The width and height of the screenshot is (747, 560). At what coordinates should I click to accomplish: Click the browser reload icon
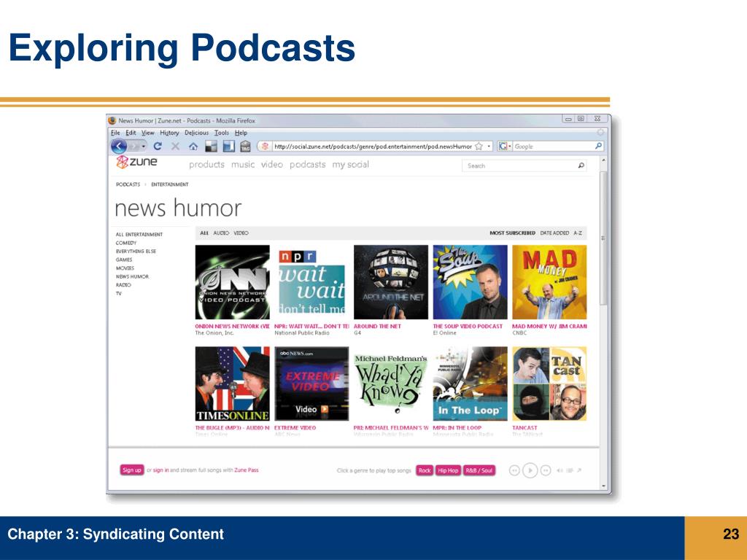(x=158, y=146)
